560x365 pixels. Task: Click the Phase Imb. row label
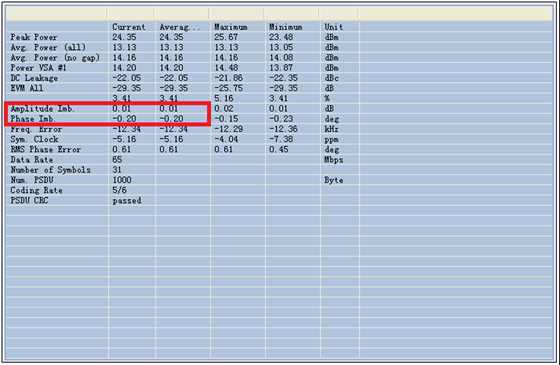point(33,119)
